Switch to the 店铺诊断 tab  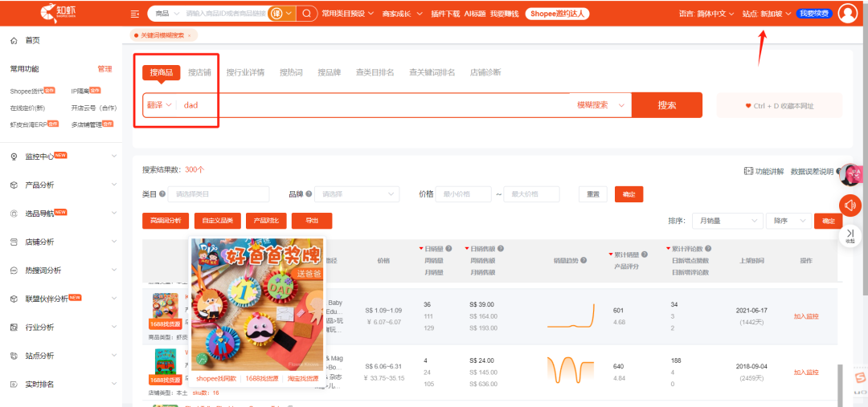coord(485,72)
